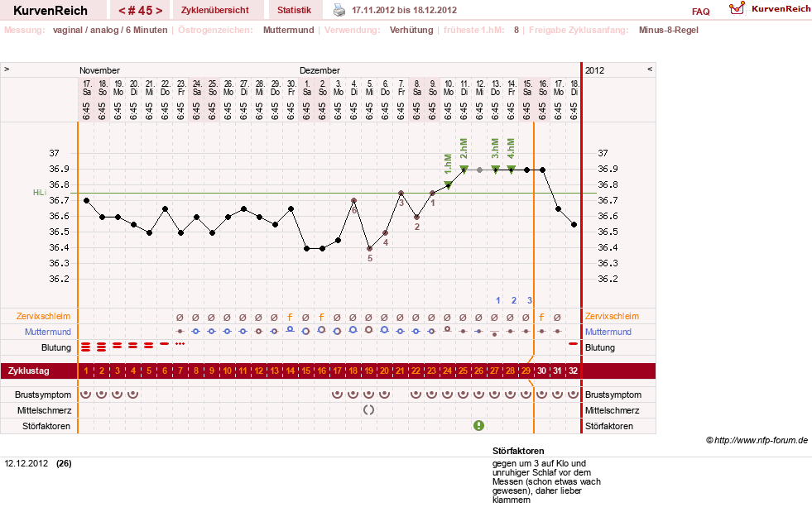
Task: Click cycle day 26 in the Zyklustag row
Action: (x=479, y=371)
